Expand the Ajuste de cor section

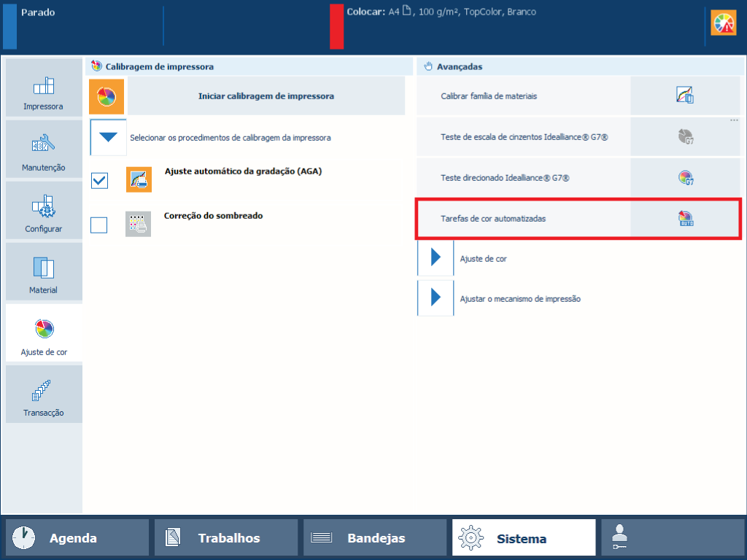tap(436, 258)
